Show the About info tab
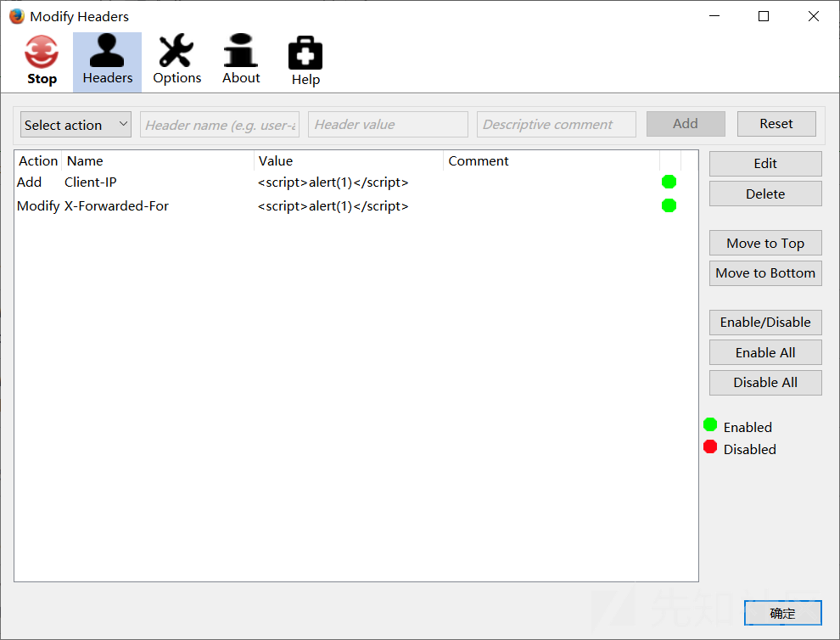The image size is (840, 640). pyautogui.click(x=241, y=60)
